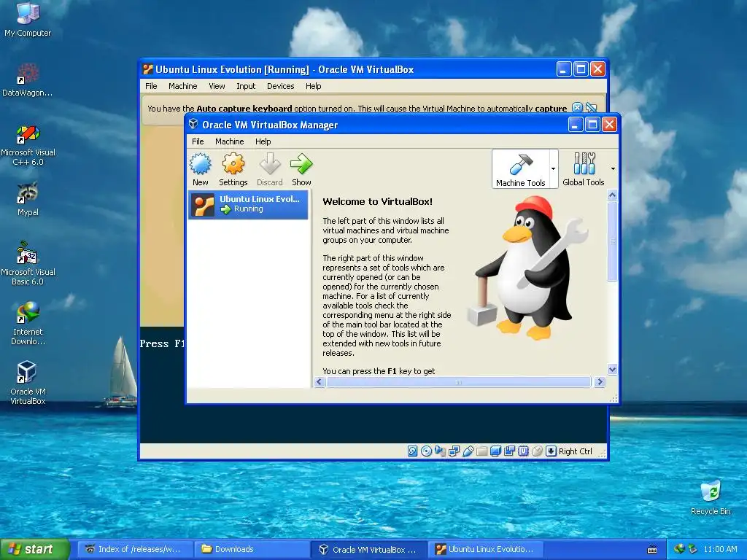Click the taskbar clock showing 11:00 AM
This screenshot has height=560, width=747.
[720, 549]
